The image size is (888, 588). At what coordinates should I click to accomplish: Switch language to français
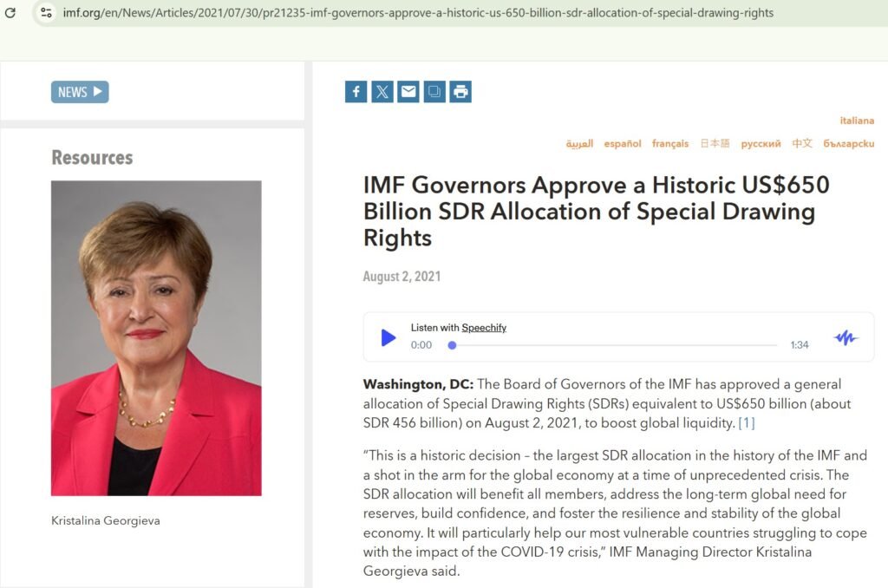click(669, 144)
